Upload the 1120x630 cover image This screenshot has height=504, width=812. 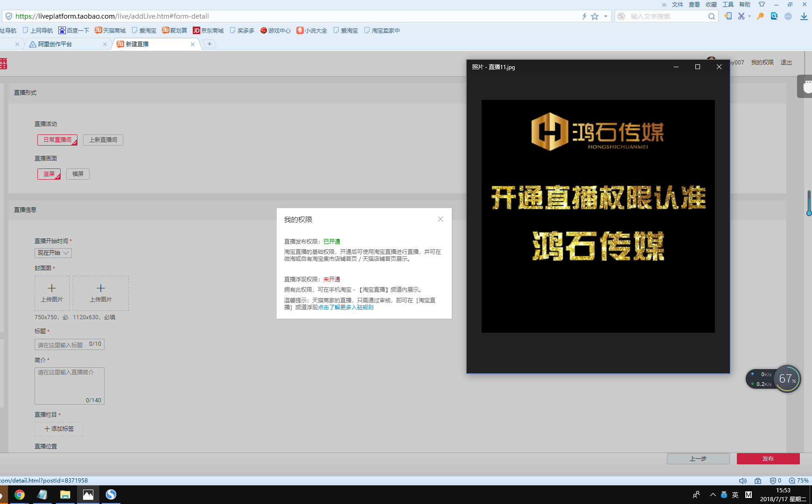[x=101, y=293]
